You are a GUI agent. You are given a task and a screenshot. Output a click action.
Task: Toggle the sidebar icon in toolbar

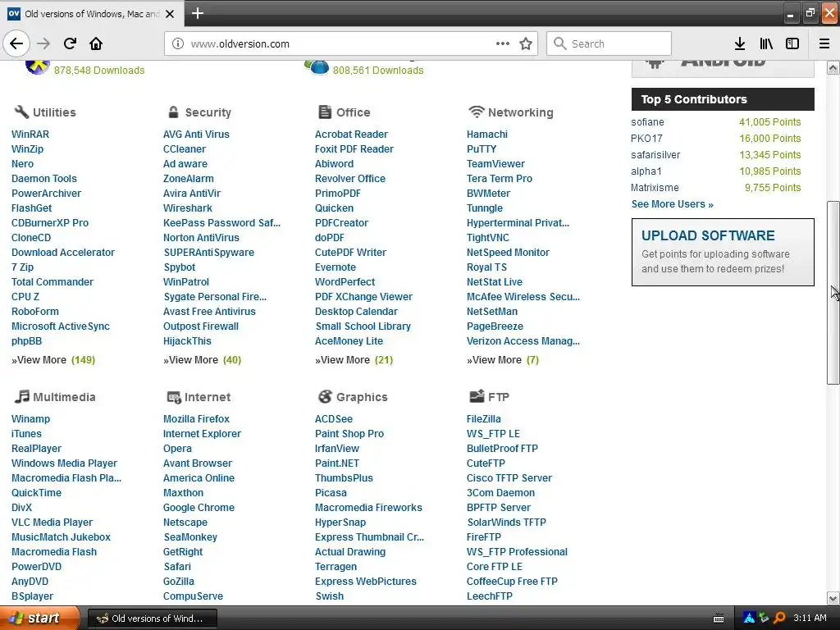792,43
